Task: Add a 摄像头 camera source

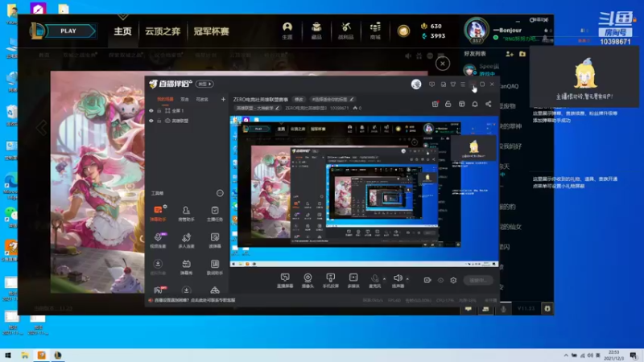Action: click(308, 281)
